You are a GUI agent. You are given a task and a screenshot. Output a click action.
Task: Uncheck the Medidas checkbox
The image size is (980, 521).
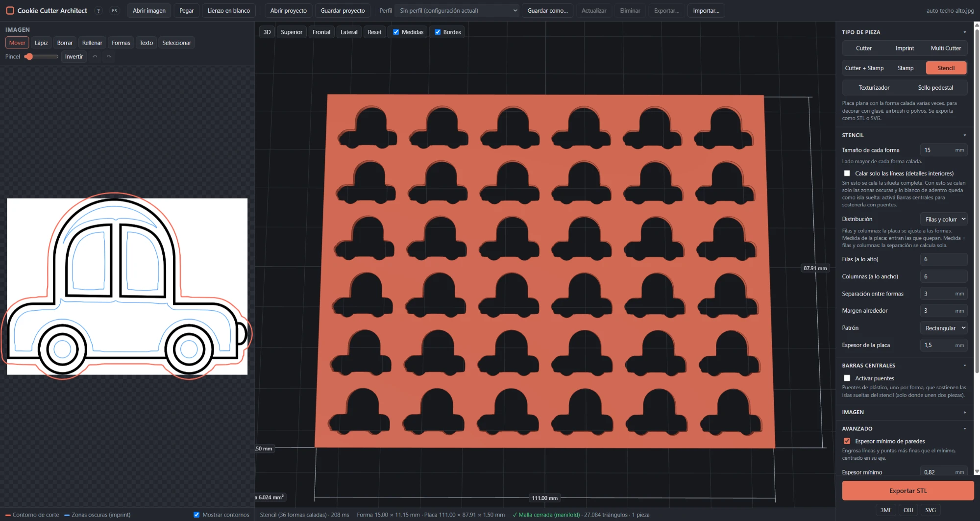click(396, 32)
